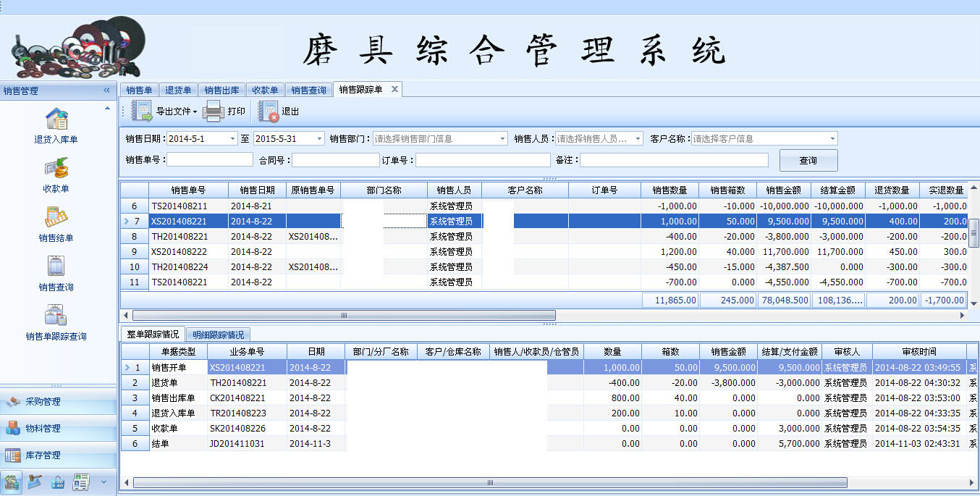The image size is (980, 496).
Task: Click the 单据类型 column header
Action: click(x=178, y=352)
